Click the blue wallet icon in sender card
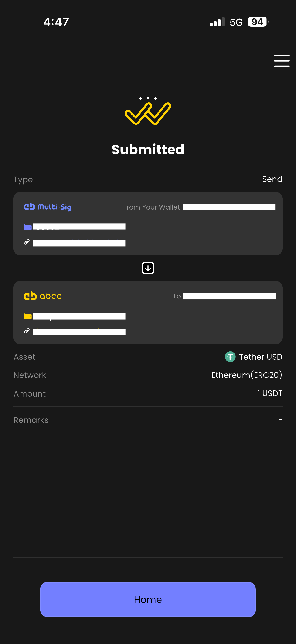 click(27, 227)
